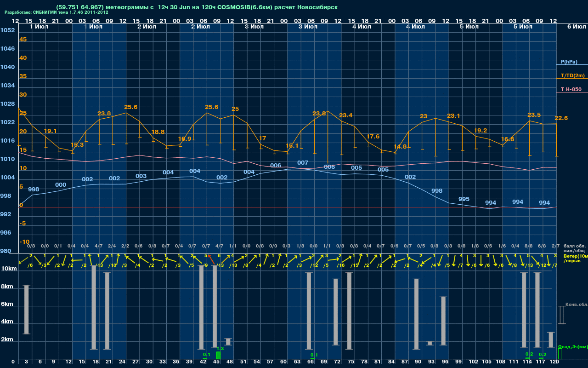The height and width of the screenshot is (368, 588).
Task: Click hour 72 on bottom axis
Action: tap(338, 362)
